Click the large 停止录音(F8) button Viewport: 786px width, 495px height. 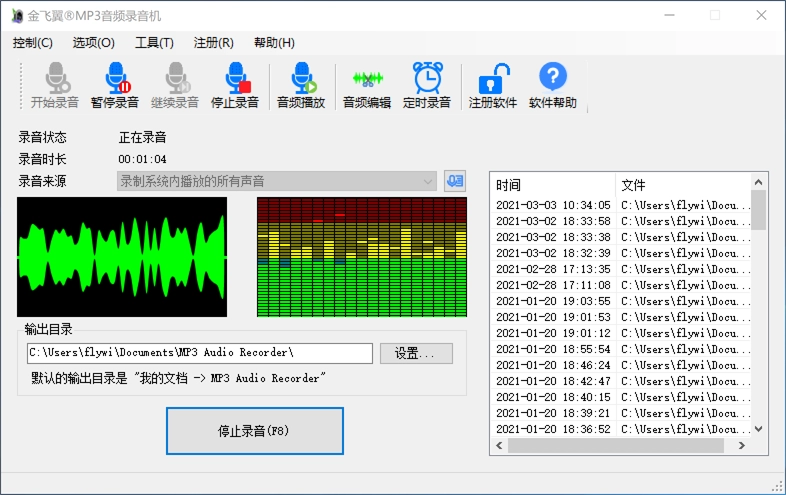click(x=255, y=431)
